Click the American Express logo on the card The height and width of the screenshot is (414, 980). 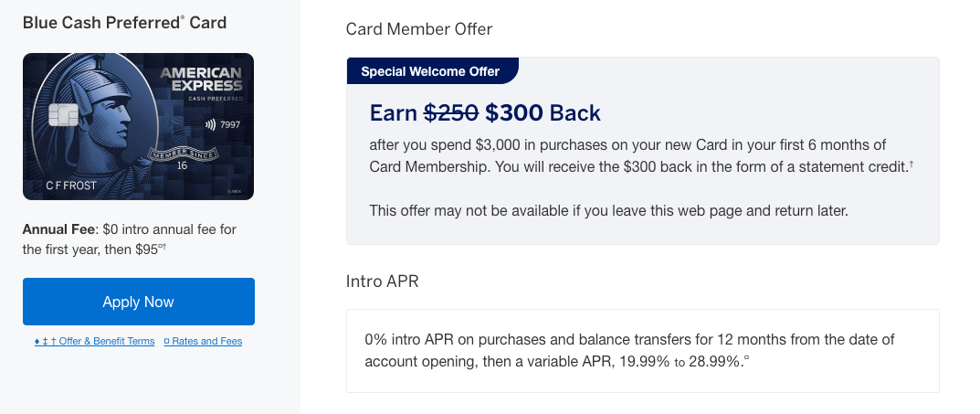[201, 79]
